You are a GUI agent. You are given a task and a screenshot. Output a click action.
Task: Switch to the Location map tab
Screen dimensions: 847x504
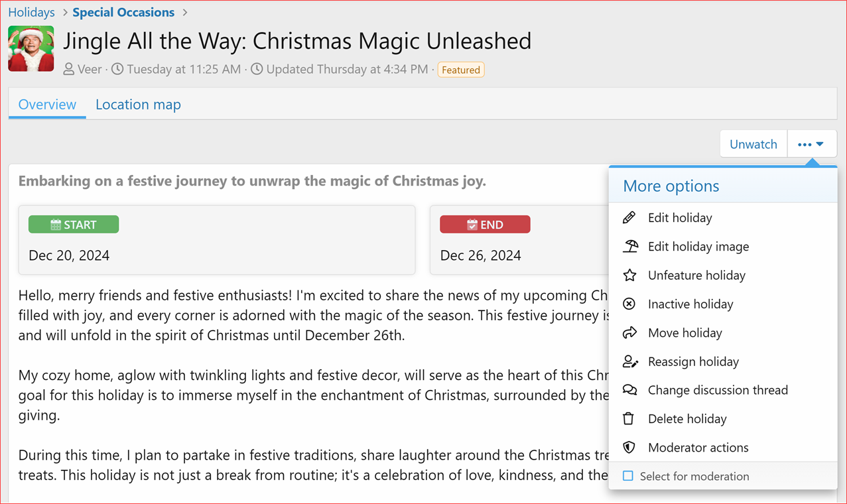[138, 104]
